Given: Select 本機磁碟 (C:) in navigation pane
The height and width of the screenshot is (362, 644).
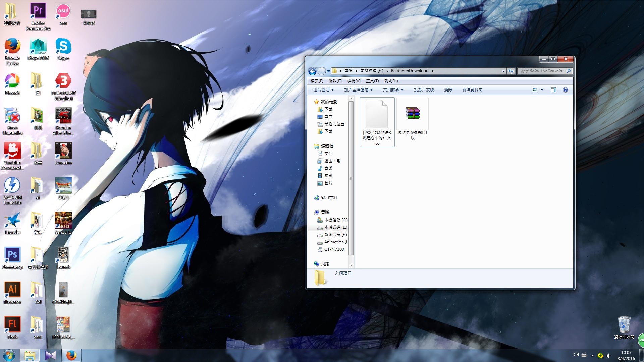Looking at the screenshot, I should [x=335, y=220].
